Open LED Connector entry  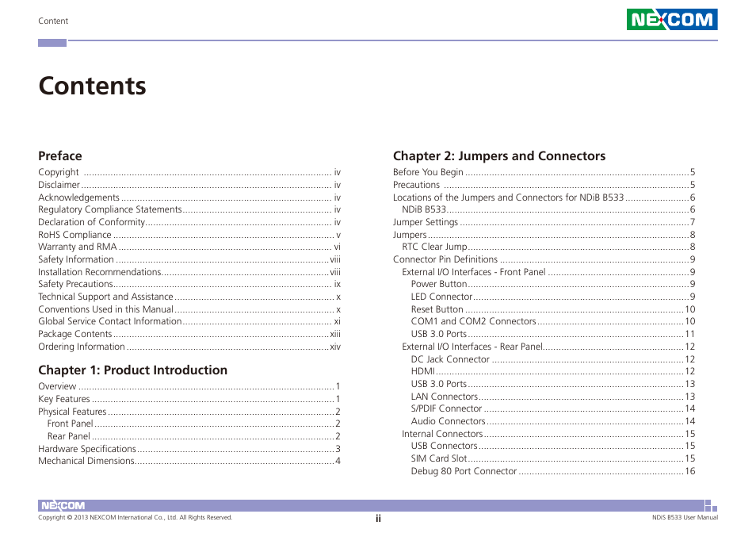(553, 297)
